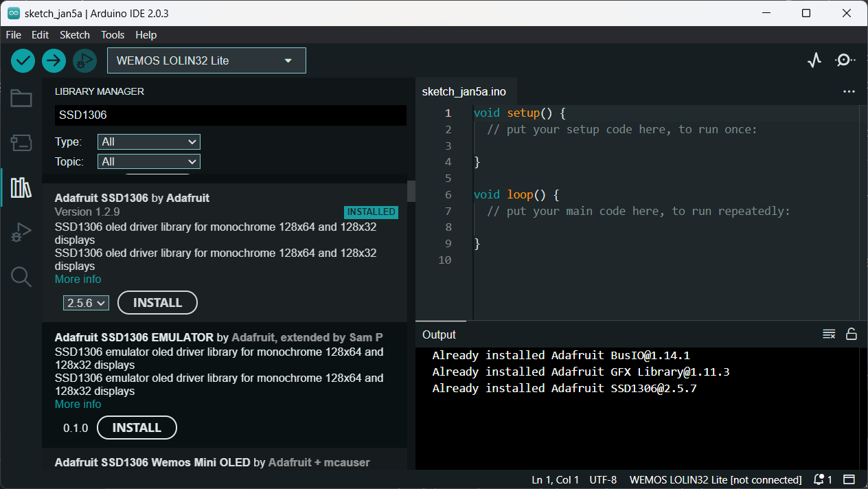This screenshot has height=489, width=868.
Task: Click the Version 1.2.9 text
Action: click(87, 212)
